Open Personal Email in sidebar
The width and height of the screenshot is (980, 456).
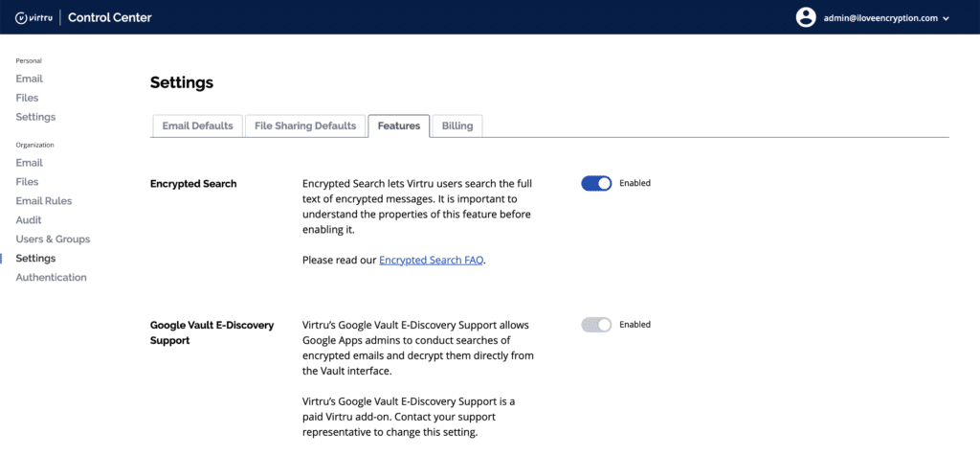29,79
